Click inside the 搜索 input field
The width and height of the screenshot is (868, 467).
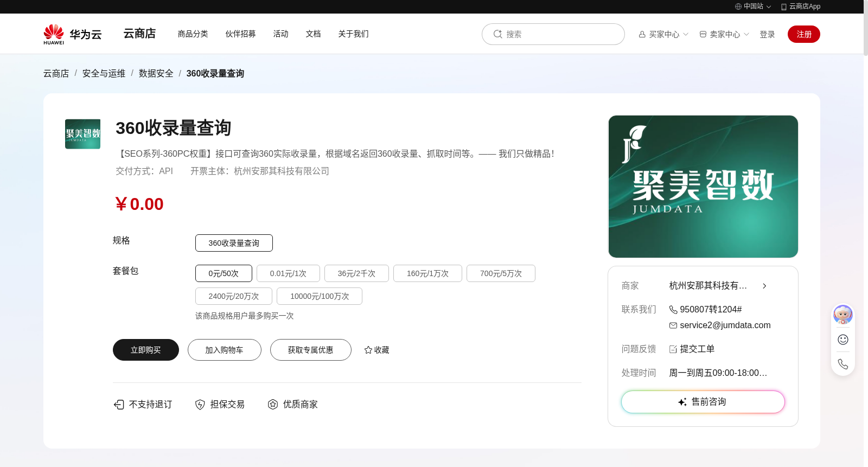[x=553, y=34]
